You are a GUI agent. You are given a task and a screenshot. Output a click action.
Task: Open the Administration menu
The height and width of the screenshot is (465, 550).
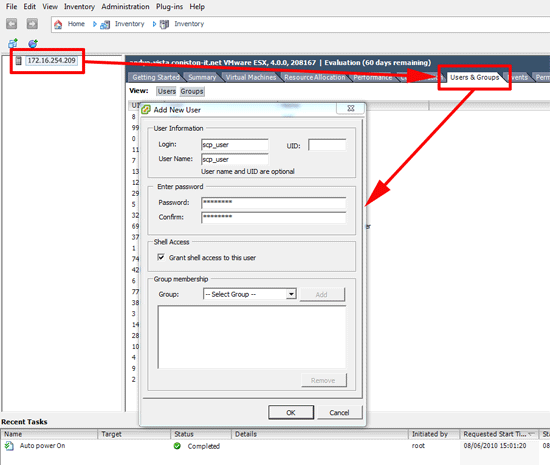[125, 7]
